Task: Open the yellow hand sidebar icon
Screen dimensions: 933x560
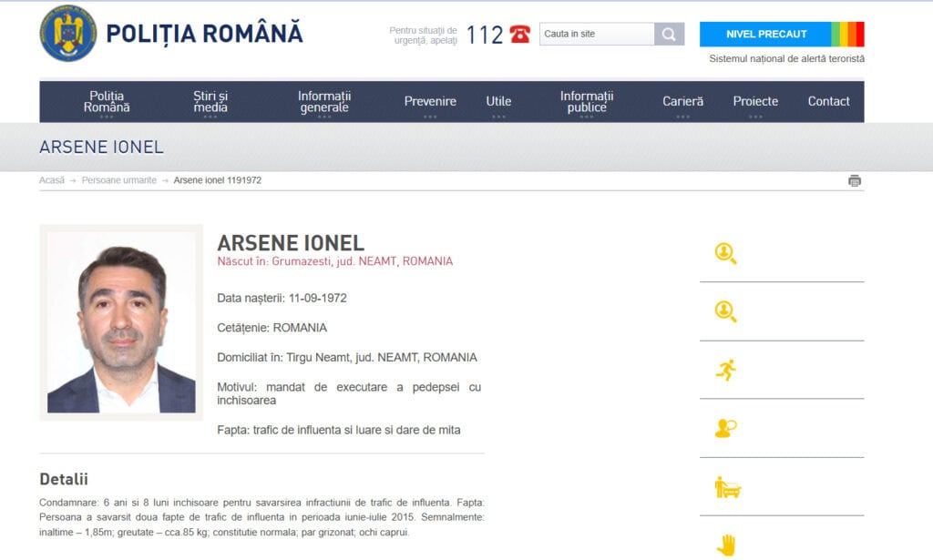Action: pos(726,545)
